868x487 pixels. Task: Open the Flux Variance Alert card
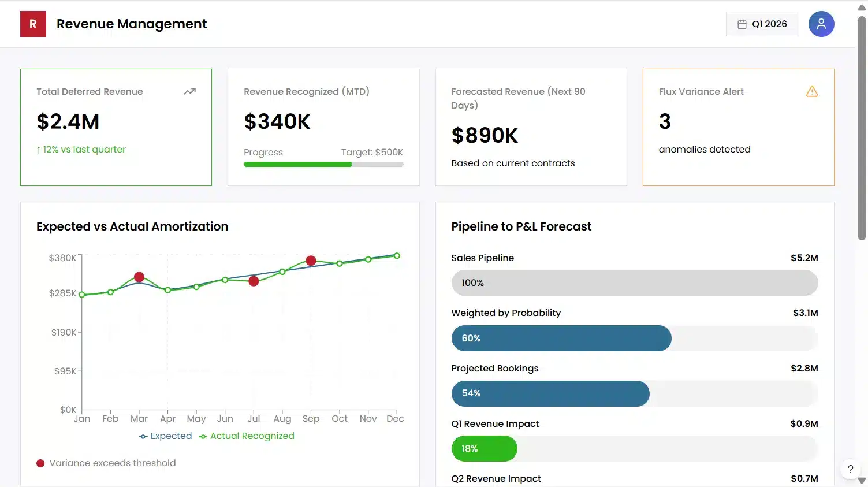point(738,127)
